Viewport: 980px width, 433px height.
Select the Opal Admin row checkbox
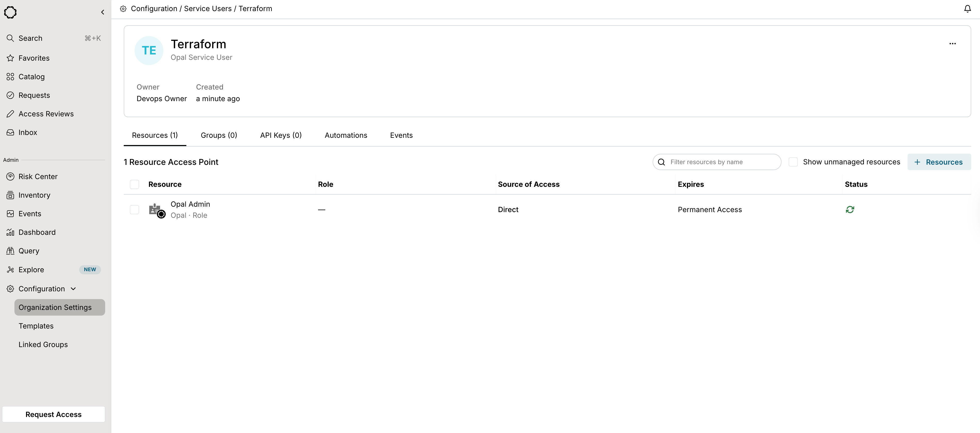134,210
